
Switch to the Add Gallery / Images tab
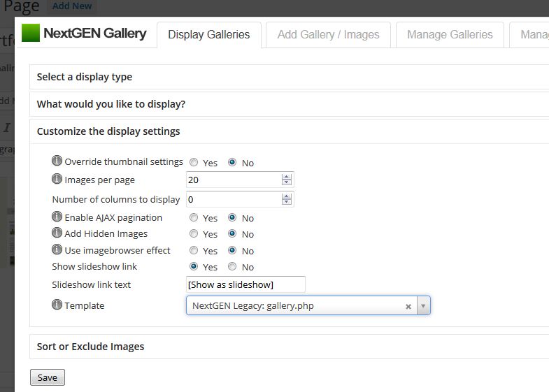point(329,35)
